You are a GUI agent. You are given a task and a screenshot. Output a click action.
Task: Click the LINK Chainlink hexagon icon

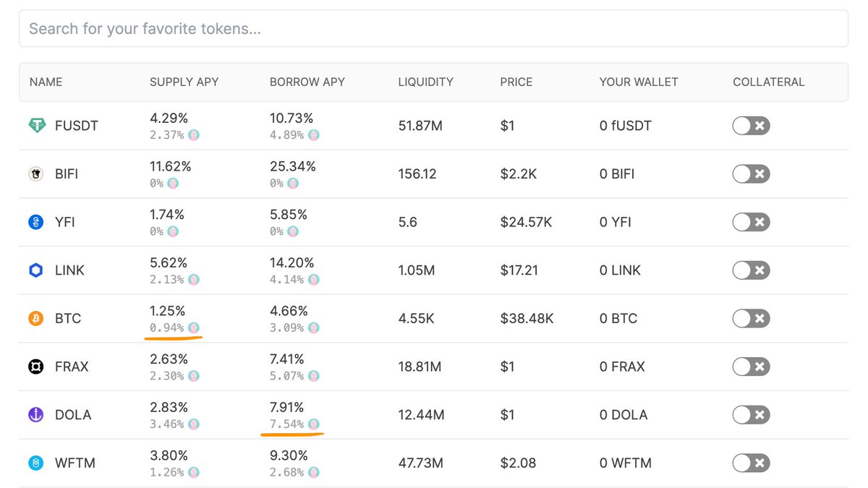coord(36,270)
